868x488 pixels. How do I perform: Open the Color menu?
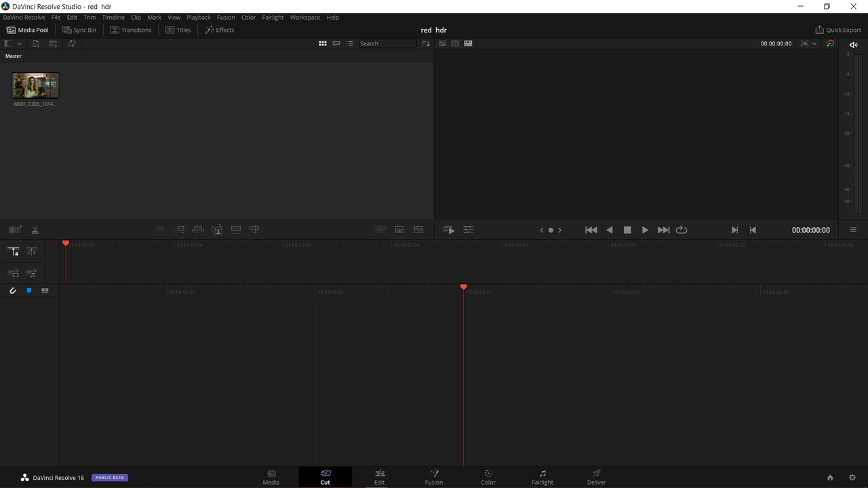pos(249,18)
